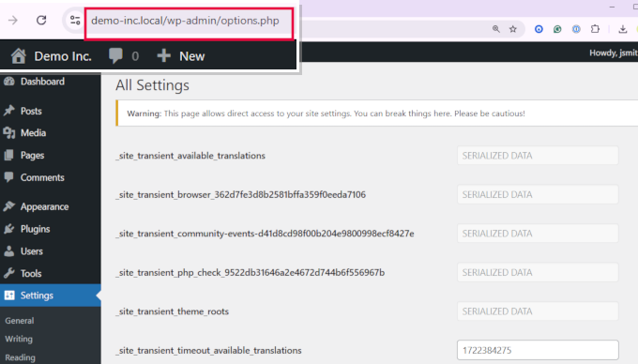Click the Media icon in sidebar
The height and width of the screenshot is (364, 638).
(9, 132)
